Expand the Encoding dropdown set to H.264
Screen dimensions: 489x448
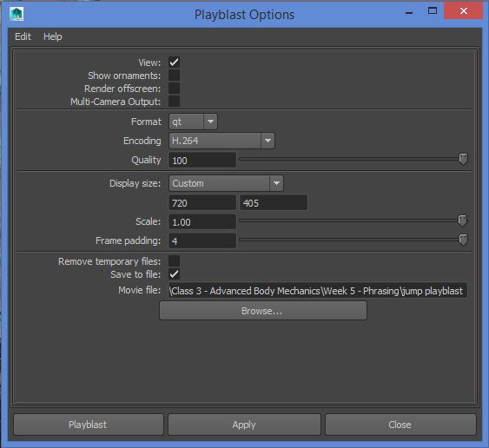click(x=221, y=141)
